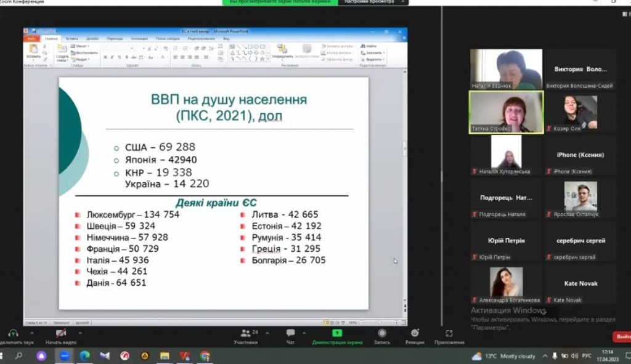The image size is (631, 364).
Task: Open the Чат chat panel
Action: (290, 336)
